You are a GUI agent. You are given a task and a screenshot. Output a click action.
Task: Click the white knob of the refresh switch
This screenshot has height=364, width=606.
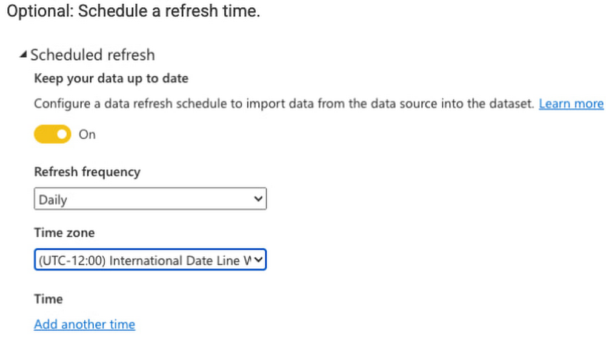click(x=62, y=134)
